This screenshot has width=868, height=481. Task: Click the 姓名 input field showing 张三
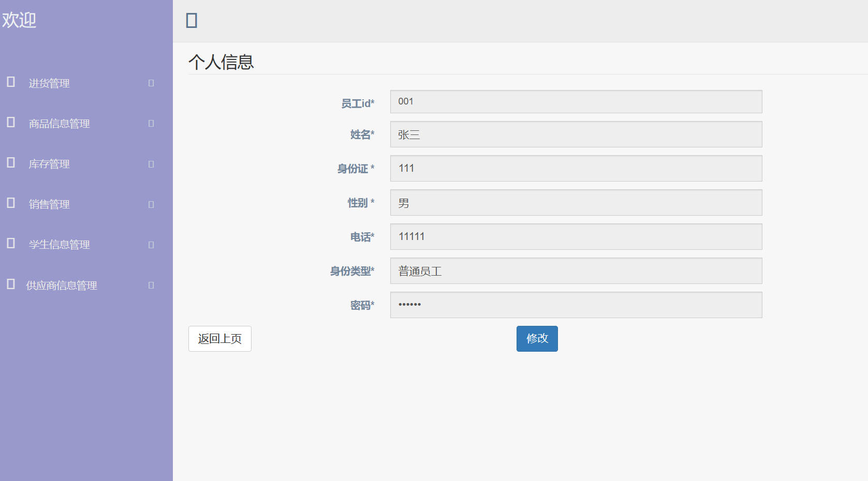click(576, 134)
